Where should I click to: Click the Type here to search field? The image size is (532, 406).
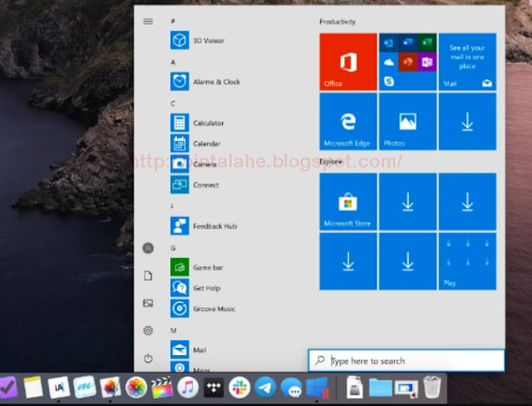406,360
